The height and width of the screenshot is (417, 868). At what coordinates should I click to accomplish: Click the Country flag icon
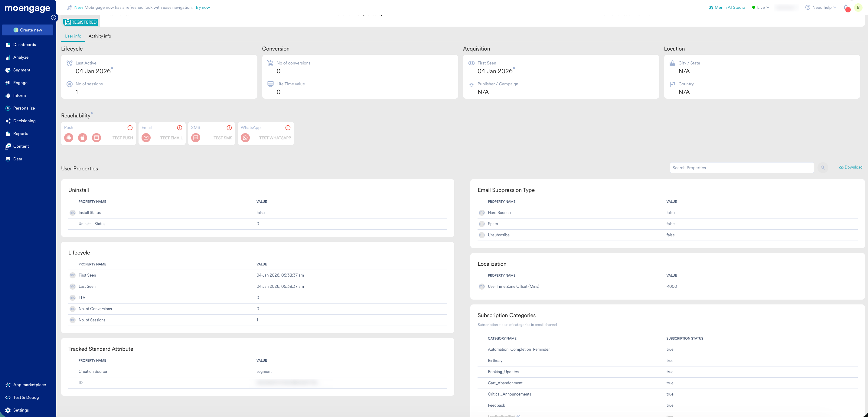click(x=672, y=84)
